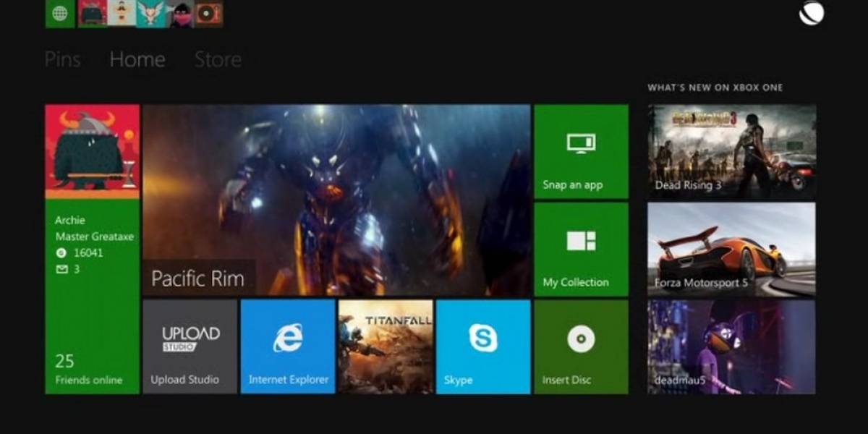
Task: Switch to the Store tab
Action: point(218,59)
